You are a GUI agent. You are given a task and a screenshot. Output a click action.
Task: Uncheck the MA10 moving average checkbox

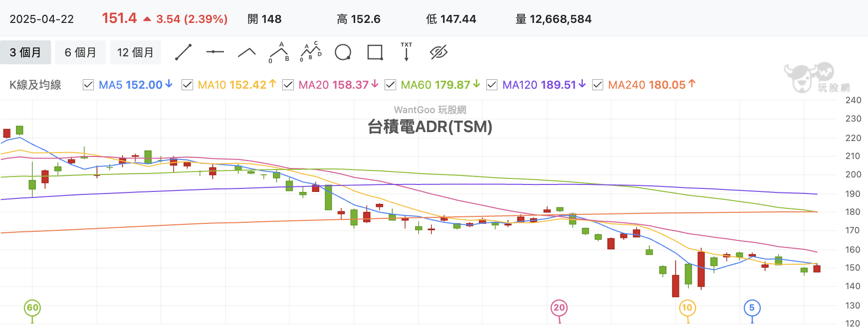(188, 85)
